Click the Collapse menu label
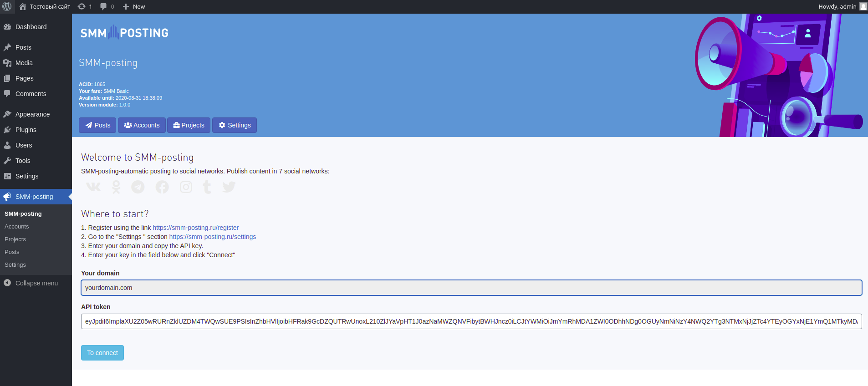 point(36,283)
